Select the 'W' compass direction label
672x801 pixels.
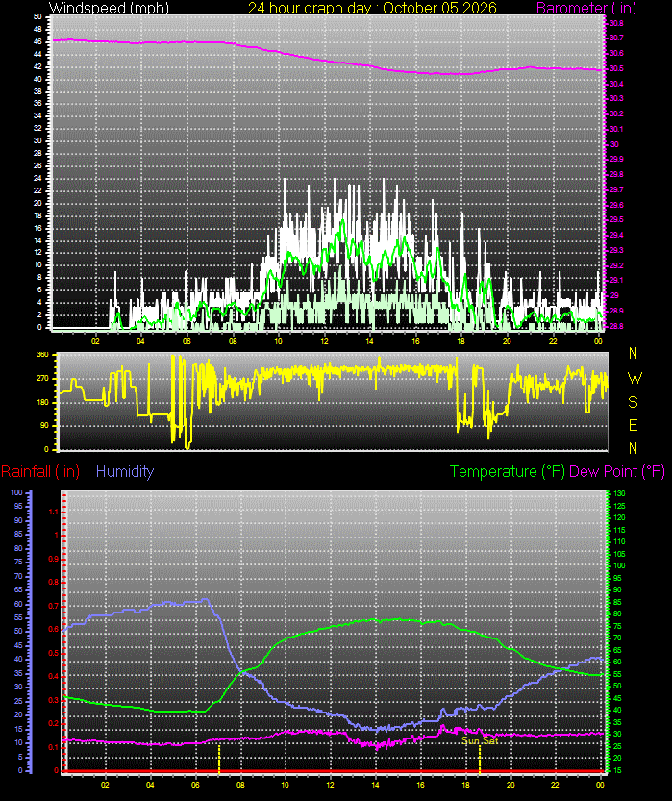coord(635,378)
